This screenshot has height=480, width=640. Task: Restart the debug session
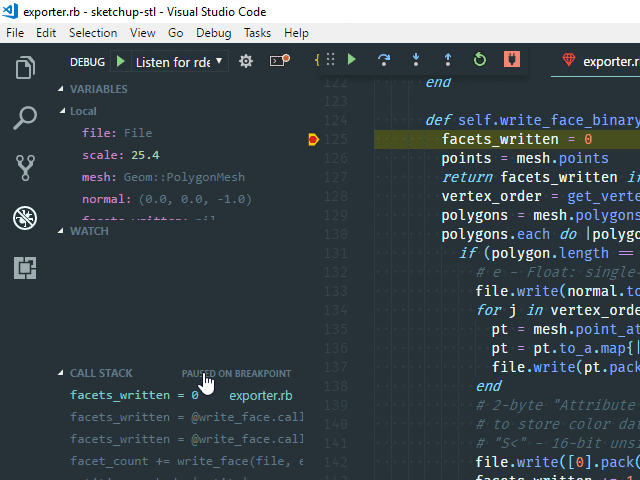pyautogui.click(x=479, y=60)
